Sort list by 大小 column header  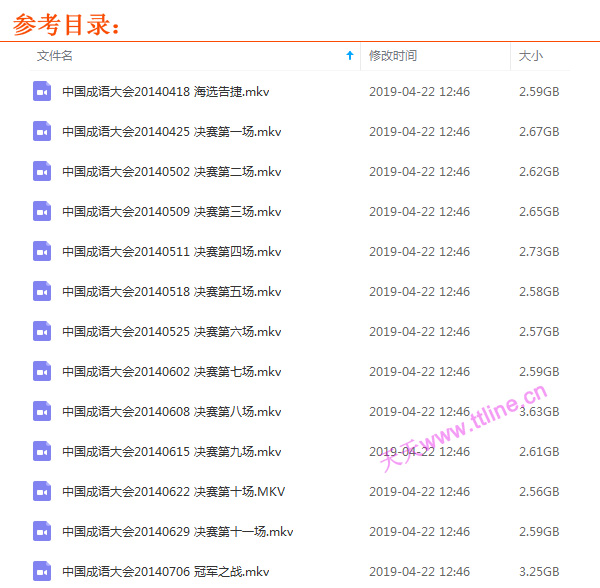tap(530, 56)
